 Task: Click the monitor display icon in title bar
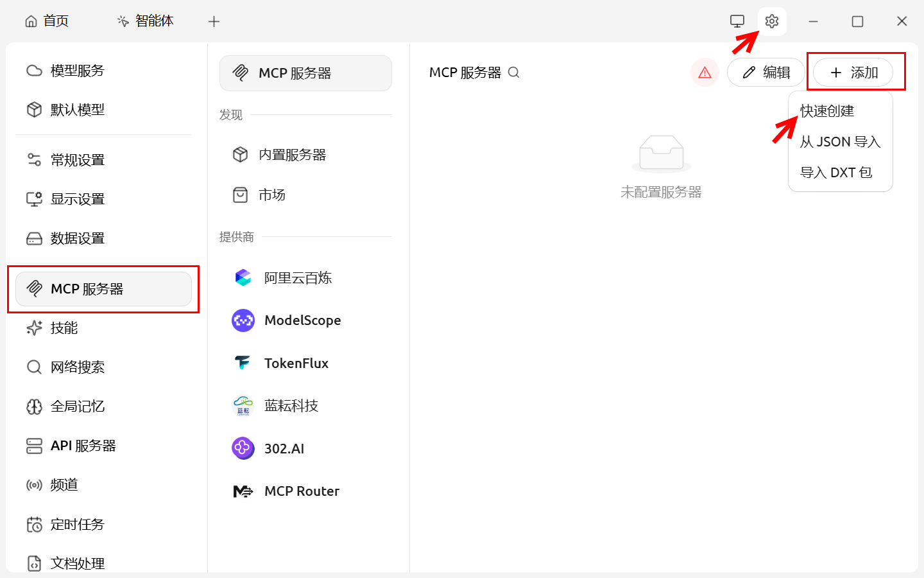click(737, 21)
